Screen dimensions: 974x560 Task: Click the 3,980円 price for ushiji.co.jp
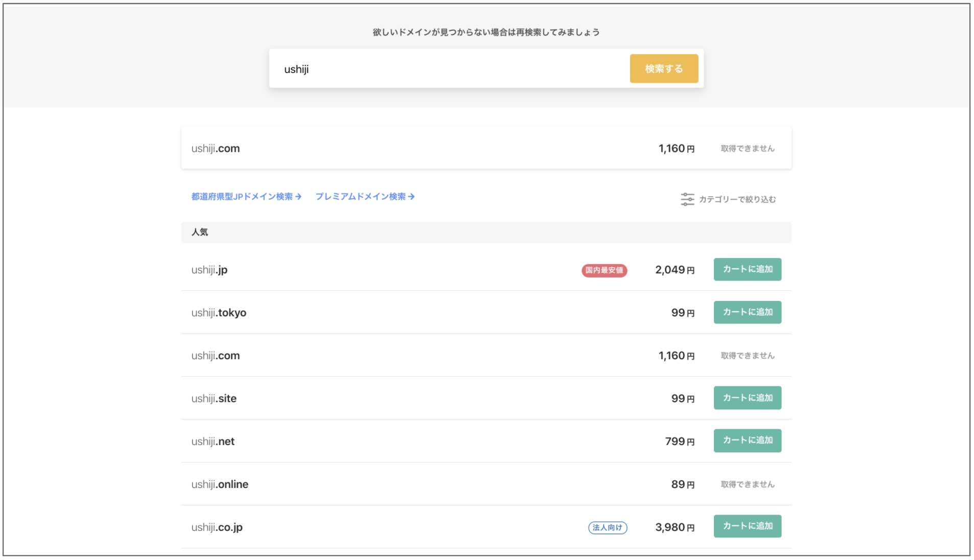point(675,527)
